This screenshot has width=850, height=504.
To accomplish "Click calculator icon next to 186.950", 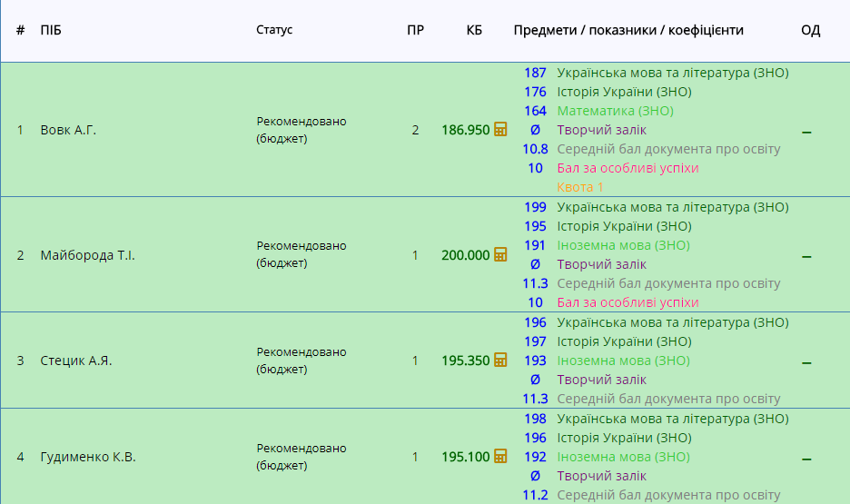I will point(500,130).
